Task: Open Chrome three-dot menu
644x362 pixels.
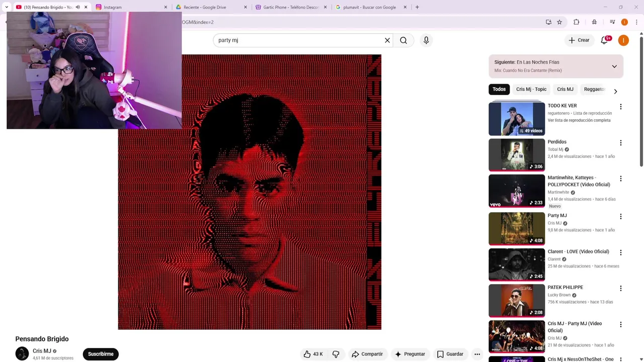Action: [636, 22]
